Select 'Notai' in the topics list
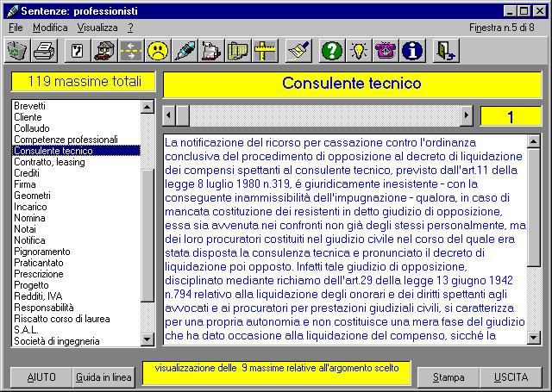Viewport: 552px width, 392px height. click(x=25, y=228)
